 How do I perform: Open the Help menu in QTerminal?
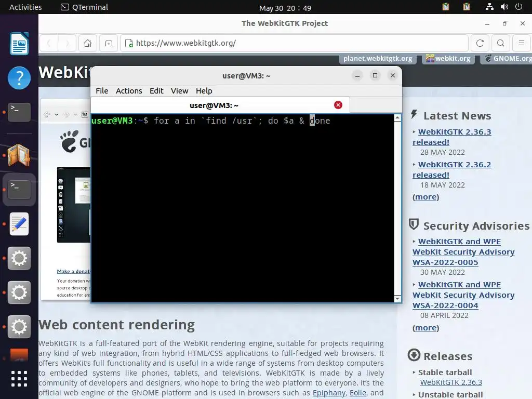[204, 91]
